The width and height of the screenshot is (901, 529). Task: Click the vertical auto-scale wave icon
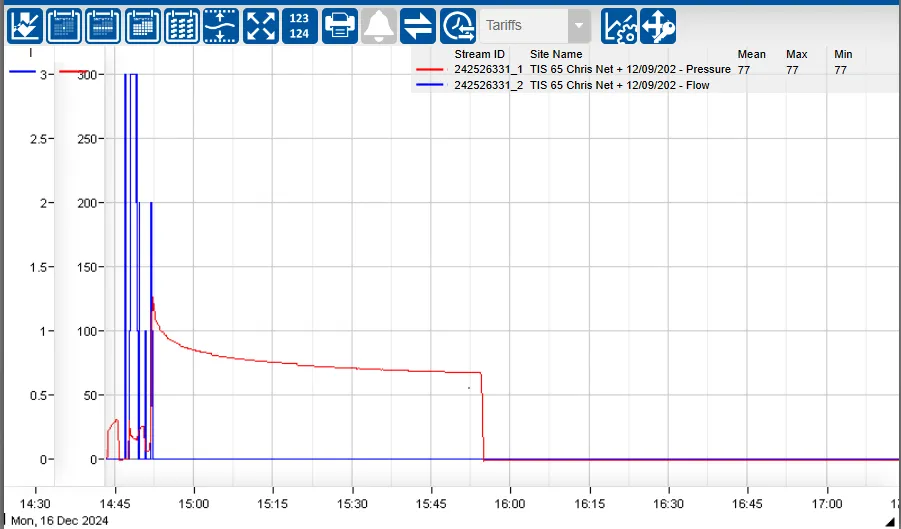pyautogui.click(x=221, y=26)
